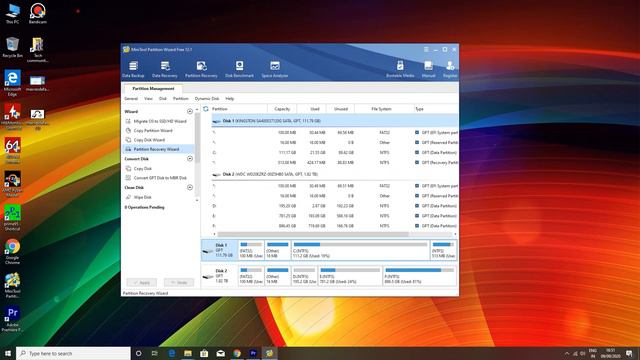
Task: Click the sidebar vertical scrollbar
Action: point(197,138)
